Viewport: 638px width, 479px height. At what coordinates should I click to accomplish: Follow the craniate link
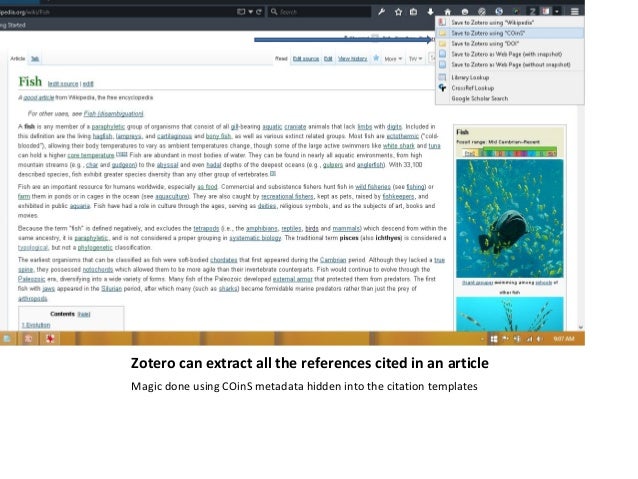point(295,127)
